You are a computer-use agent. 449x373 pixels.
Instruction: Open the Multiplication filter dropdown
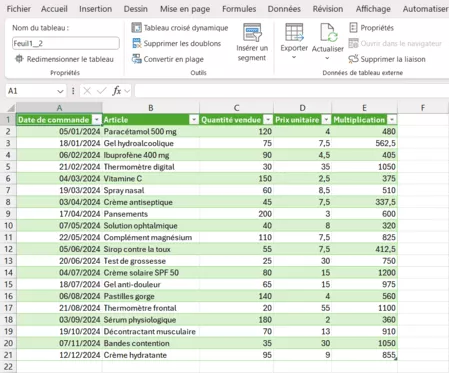click(x=392, y=120)
